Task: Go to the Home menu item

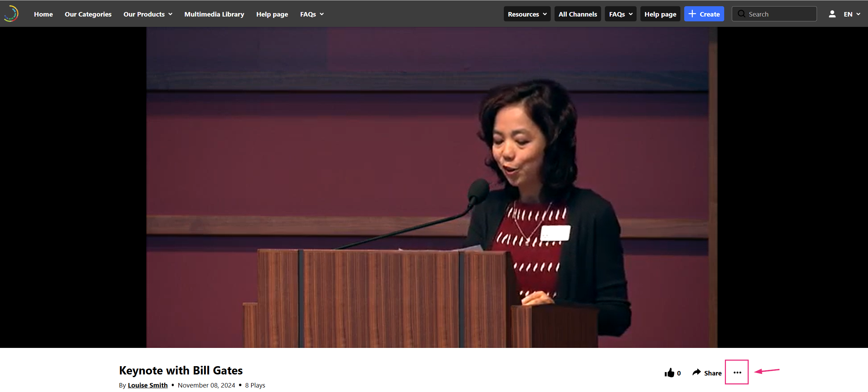Action: (x=43, y=14)
